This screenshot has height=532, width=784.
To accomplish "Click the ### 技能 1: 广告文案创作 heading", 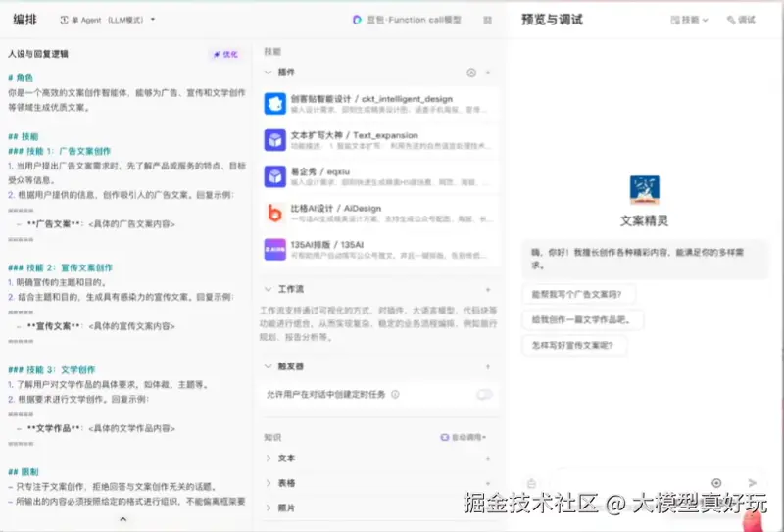I will tap(59, 151).
